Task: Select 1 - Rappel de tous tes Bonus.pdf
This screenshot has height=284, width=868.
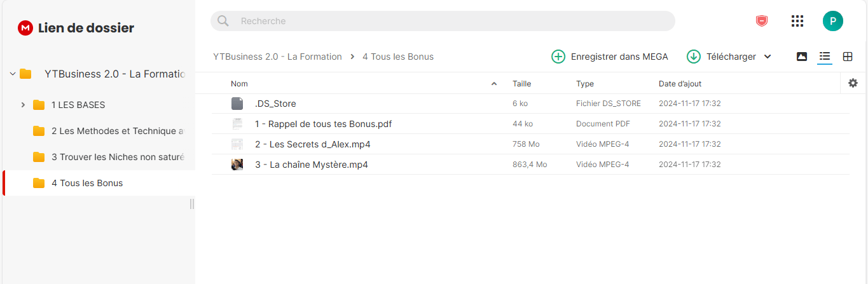Action: pos(323,124)
